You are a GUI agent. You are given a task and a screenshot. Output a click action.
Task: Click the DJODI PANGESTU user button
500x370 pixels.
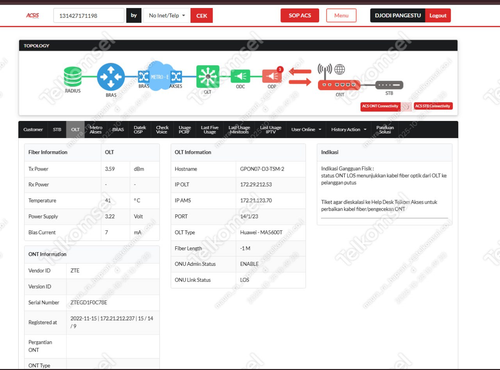[398, 15]
